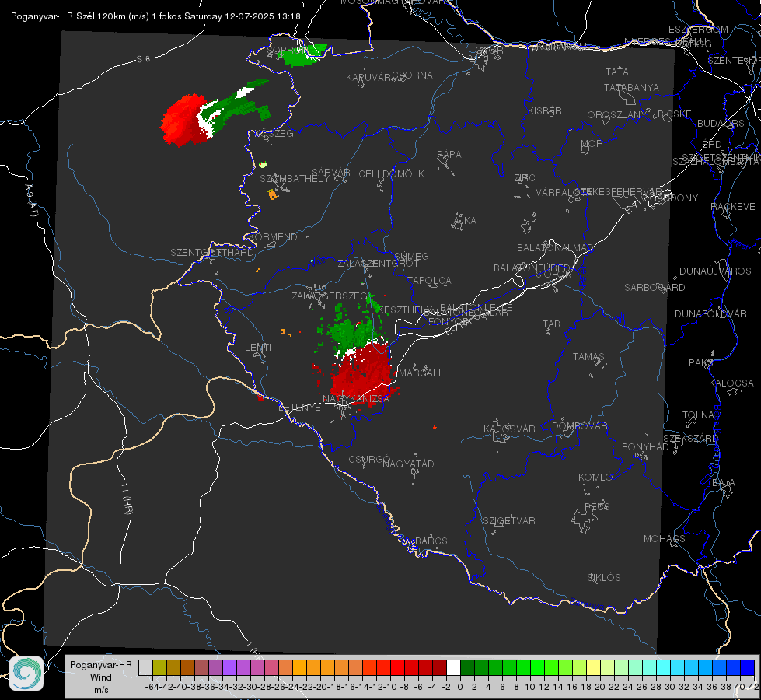Select the dark blue swatch ending the legend
The image size is (761, 700).
click(748, 667)
